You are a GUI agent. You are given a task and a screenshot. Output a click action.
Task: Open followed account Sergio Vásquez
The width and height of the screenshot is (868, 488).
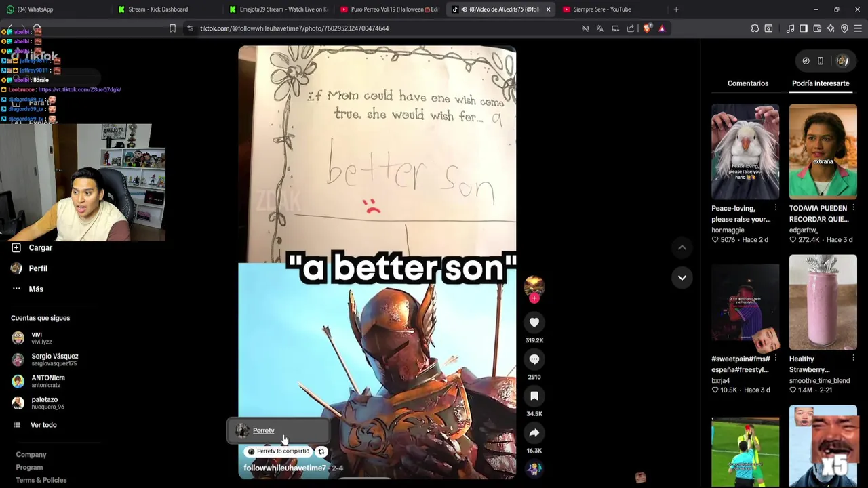point(54,359)
